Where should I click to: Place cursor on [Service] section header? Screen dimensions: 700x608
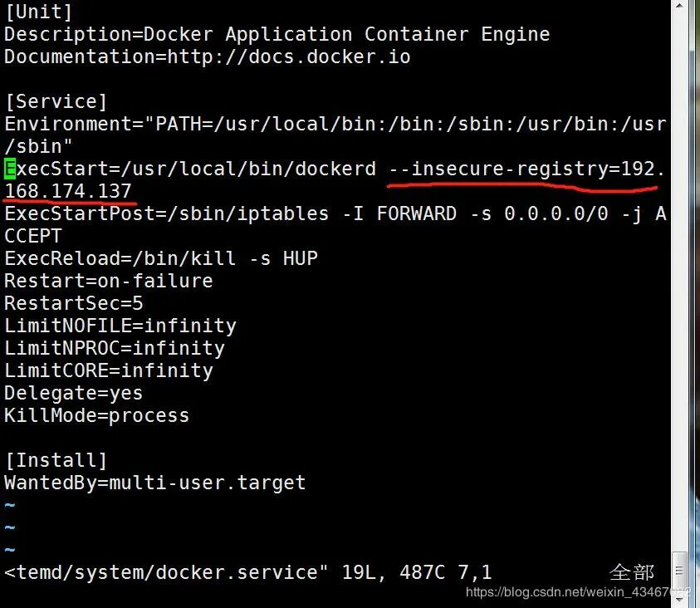coord(56,102)
